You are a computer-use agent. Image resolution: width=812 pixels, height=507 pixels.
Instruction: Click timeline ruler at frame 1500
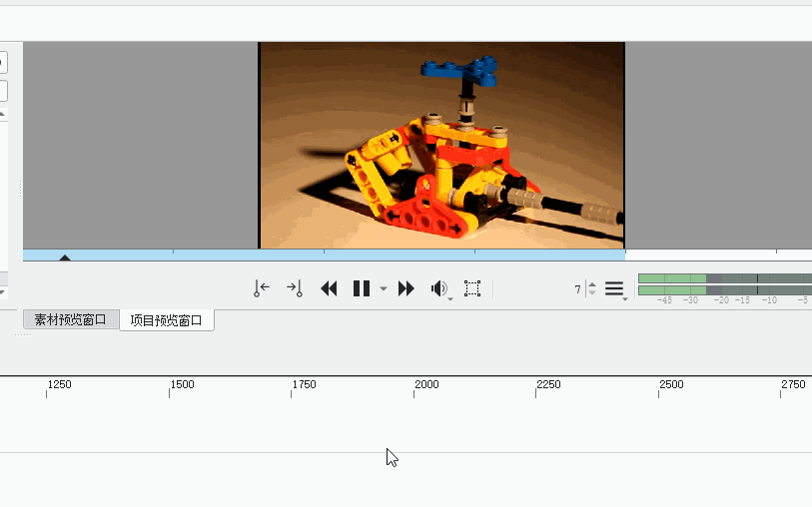pyautogui.click(x=183, y=384)
